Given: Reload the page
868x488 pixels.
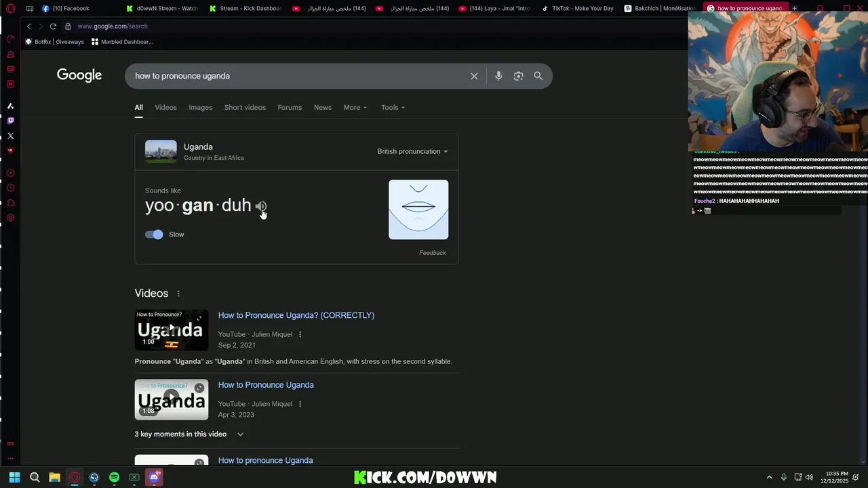Looking at the screenshot, I should [x=53, y=26].
